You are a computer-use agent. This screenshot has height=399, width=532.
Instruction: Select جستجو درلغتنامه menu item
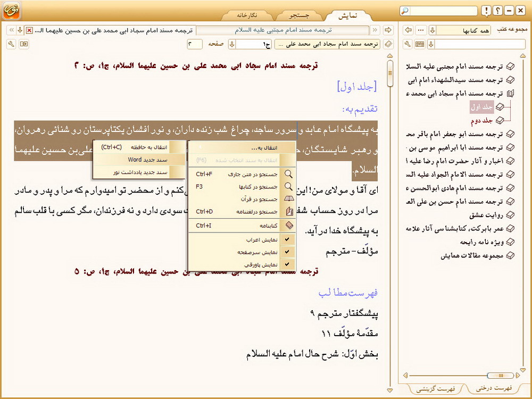(242, 211)
